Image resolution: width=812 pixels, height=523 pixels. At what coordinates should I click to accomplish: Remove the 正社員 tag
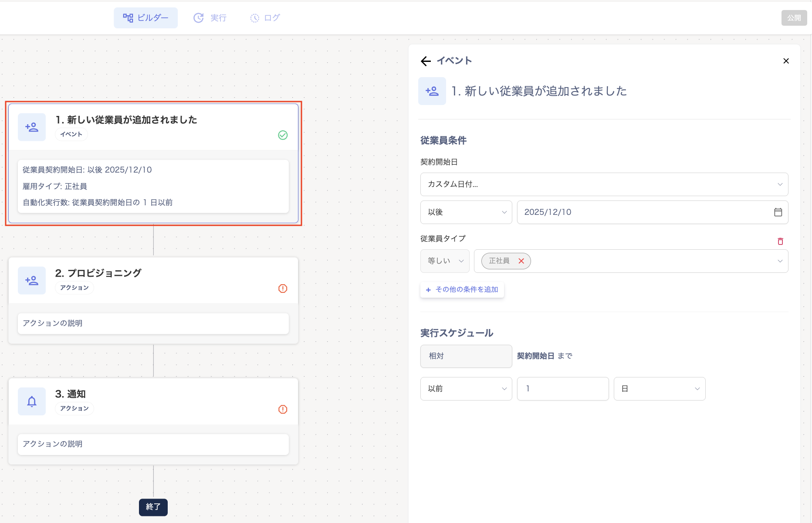point(521,261)
